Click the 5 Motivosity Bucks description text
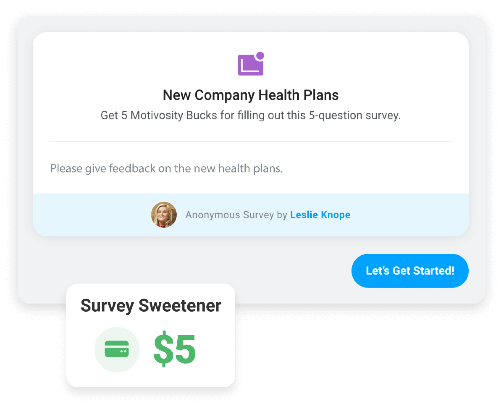This screenshot has width=504, height=420. pyautogui.click(x=251, y=115)
